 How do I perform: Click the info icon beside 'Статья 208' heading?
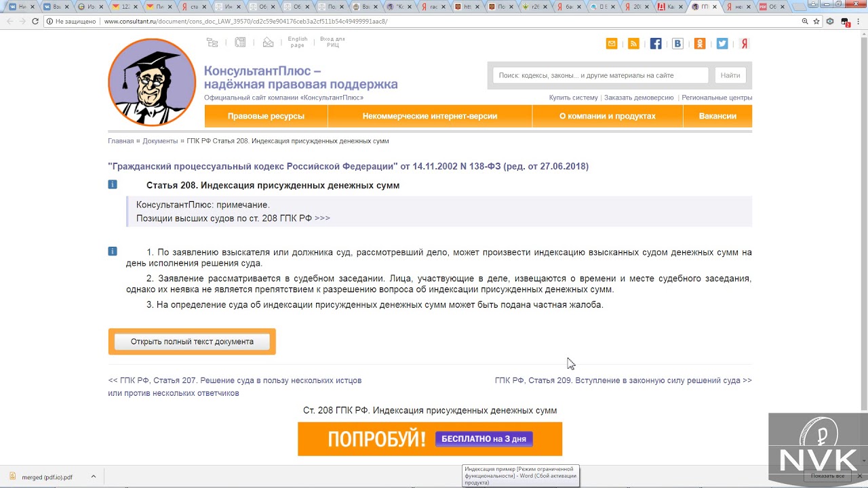pos(113,184)
